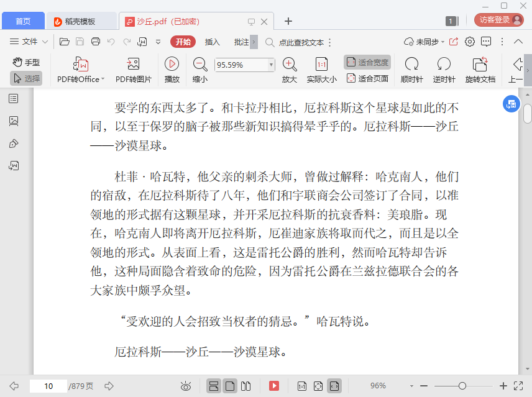The width and height of the screenshot is (532, 397).
Task: Toggle two-page view mode
Action: [x=245, y=386]
